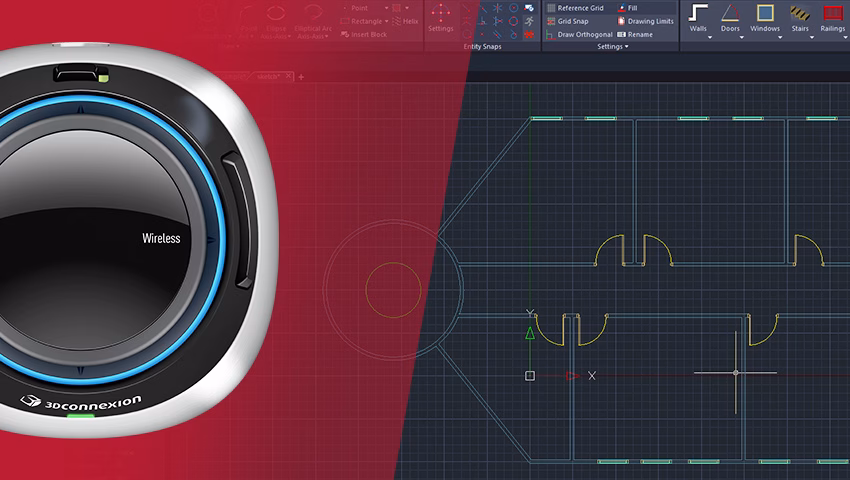Select the Walls tool icon
This screenshot has width=850, height=480.
[698, 13]
